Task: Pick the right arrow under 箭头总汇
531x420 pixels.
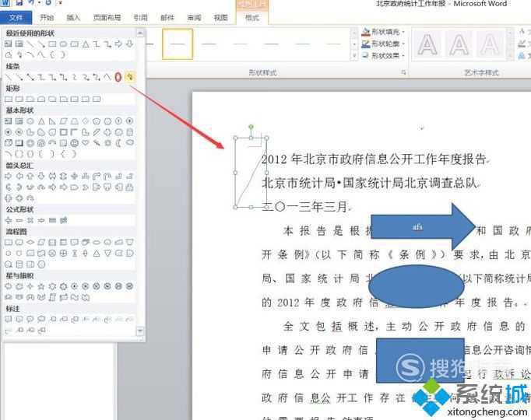Action: coord(9,177)
